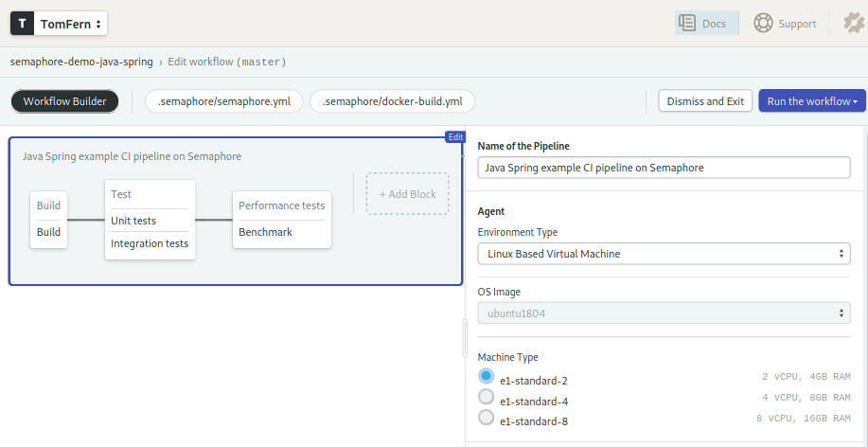Click the 4 vCPU, 8GB RAM text
The width and height of the screenshot is (868, 447).
click(806, 397)
